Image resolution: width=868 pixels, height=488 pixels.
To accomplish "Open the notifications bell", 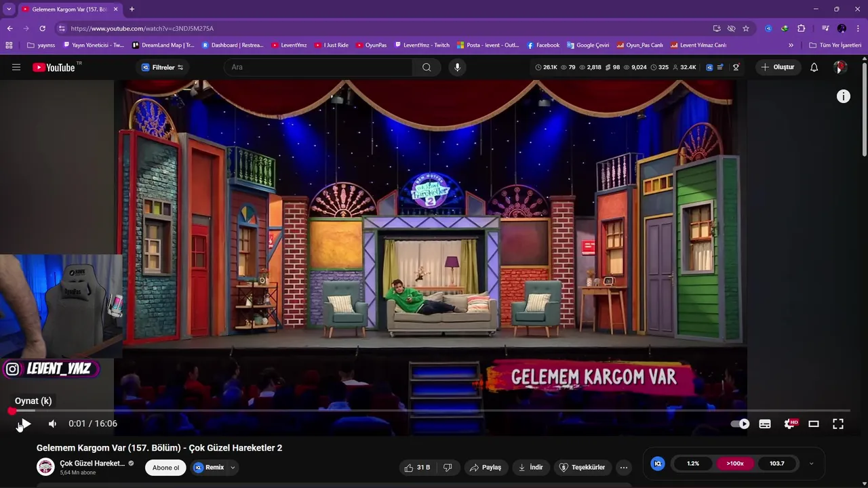I will tap(814, 67).
